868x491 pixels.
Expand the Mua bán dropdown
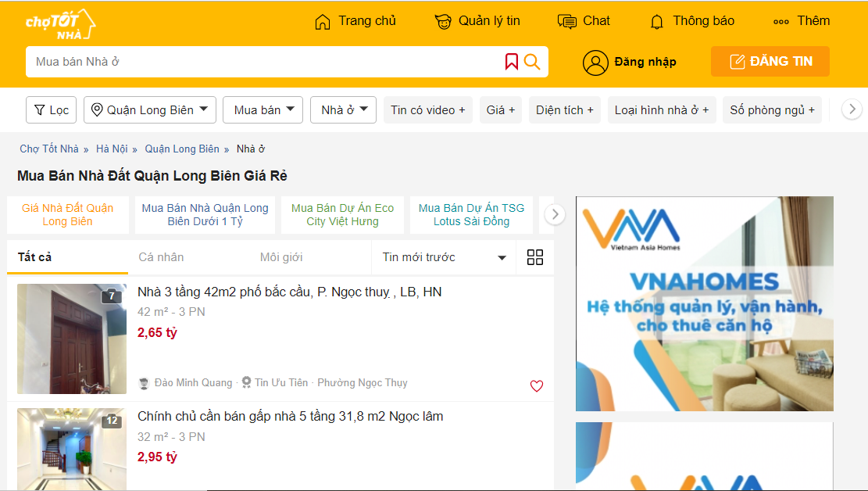[263, 109]
